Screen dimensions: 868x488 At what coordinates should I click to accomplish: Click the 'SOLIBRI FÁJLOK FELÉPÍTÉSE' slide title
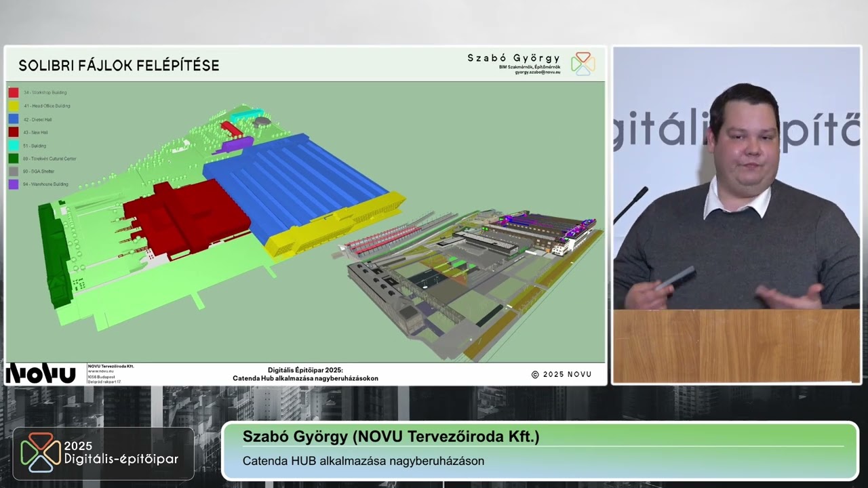[119, 66]
